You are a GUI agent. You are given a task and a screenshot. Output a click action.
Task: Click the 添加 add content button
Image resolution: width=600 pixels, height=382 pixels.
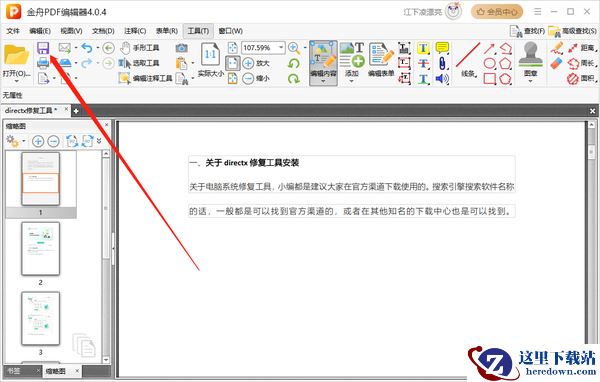point(352,59)
